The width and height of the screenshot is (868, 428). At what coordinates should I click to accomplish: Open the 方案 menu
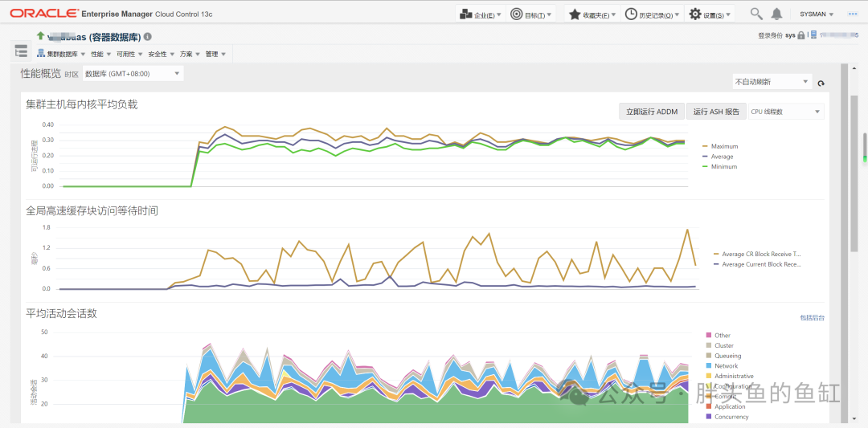click(x=190, y=54)
